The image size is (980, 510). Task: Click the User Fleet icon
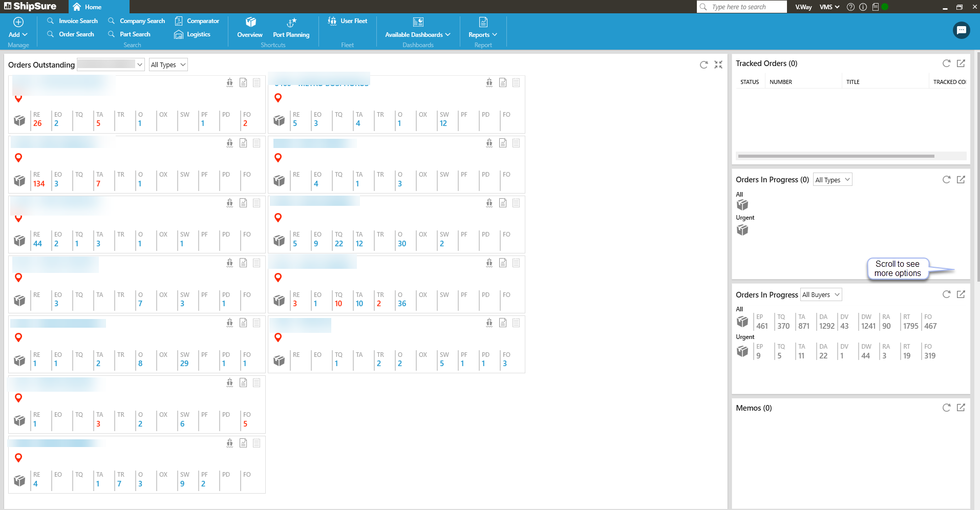[347, 21]
